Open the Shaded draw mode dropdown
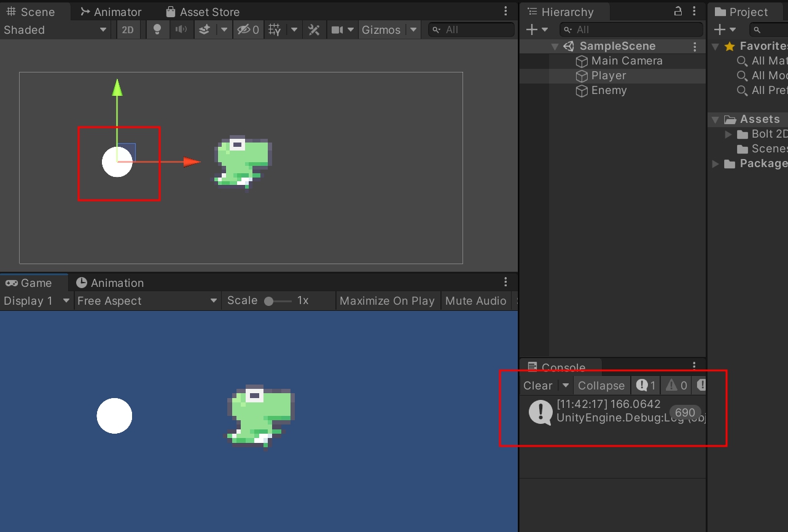The height and width of the screenshot is (532, 788). (x=55, y=29)
